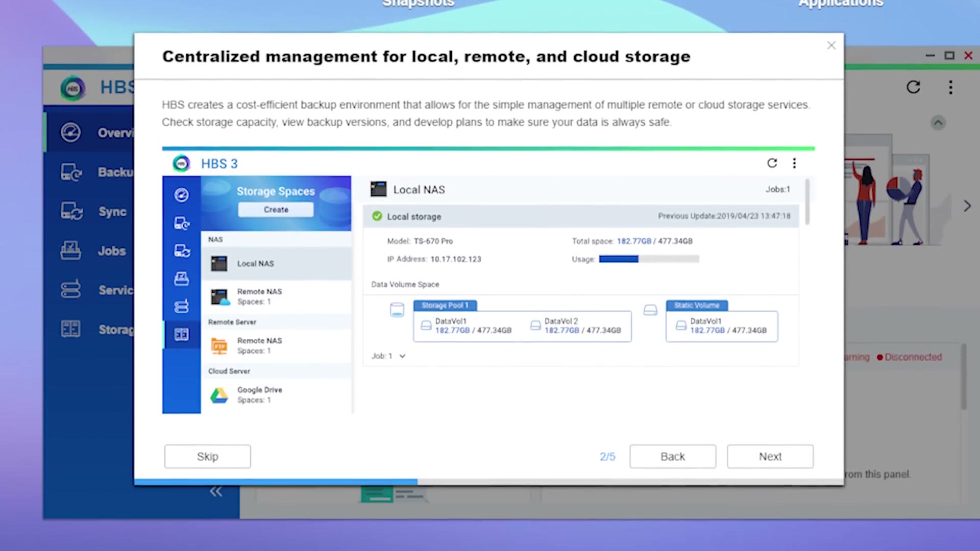Open the three-dot menu in the background HBS window
This screenshot has height=551, width=980.
(950, 87)
